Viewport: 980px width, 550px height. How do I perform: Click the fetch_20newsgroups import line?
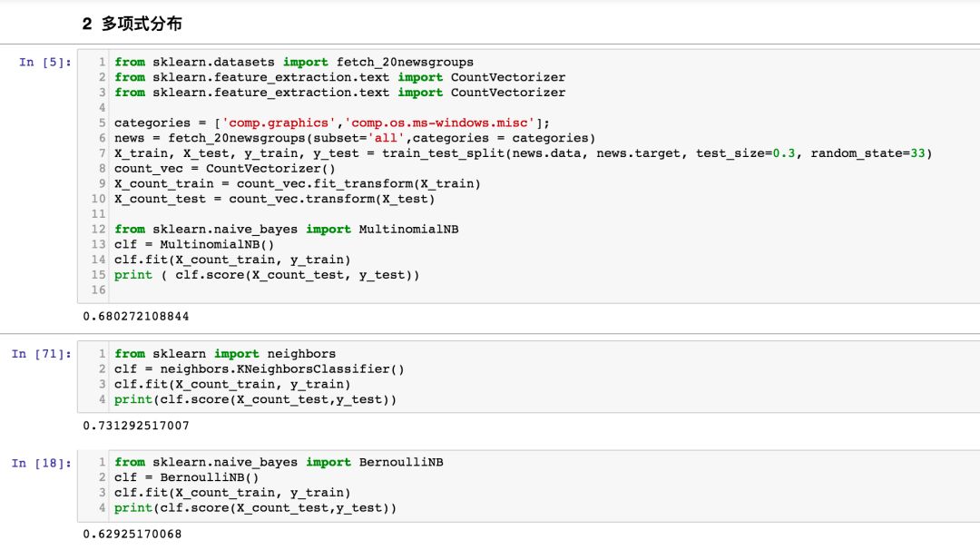[x=294, y=63]
